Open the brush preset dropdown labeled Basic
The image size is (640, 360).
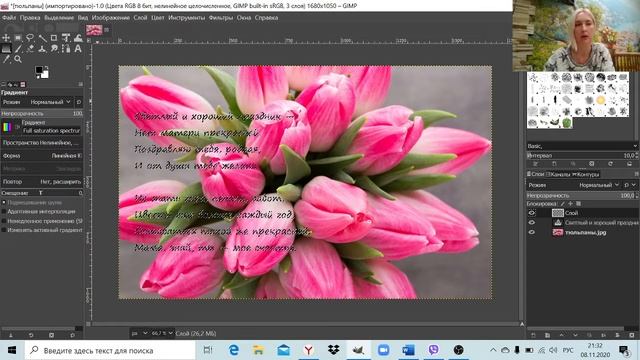[582, 146]
